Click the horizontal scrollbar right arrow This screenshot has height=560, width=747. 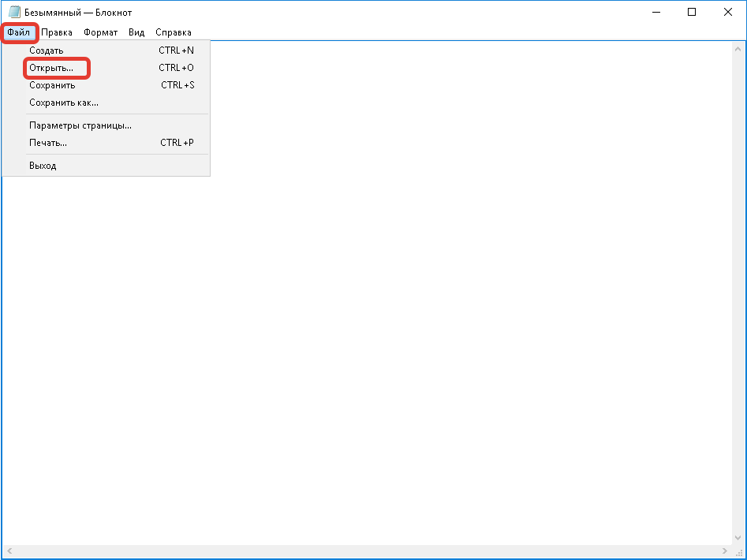point(725,551)
